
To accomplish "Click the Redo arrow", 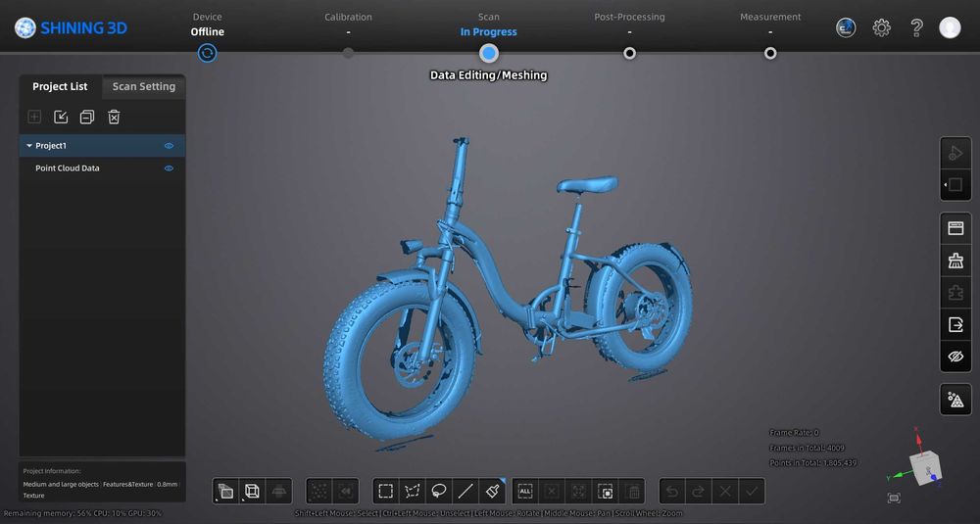I will click(698, 492).
